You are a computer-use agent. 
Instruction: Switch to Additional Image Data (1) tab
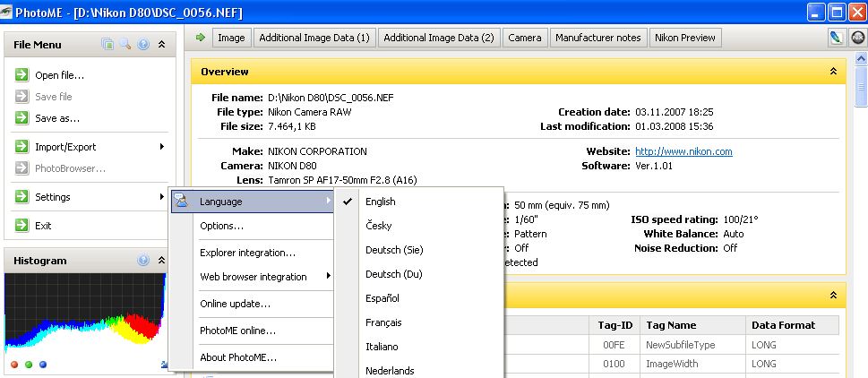pyautogui.click(x=314, y=38)
